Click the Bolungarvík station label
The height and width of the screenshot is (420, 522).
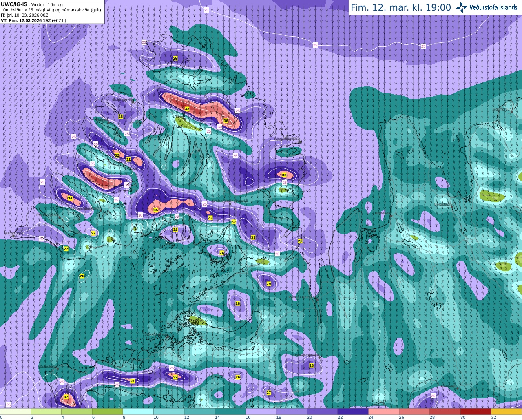point(123,99)
